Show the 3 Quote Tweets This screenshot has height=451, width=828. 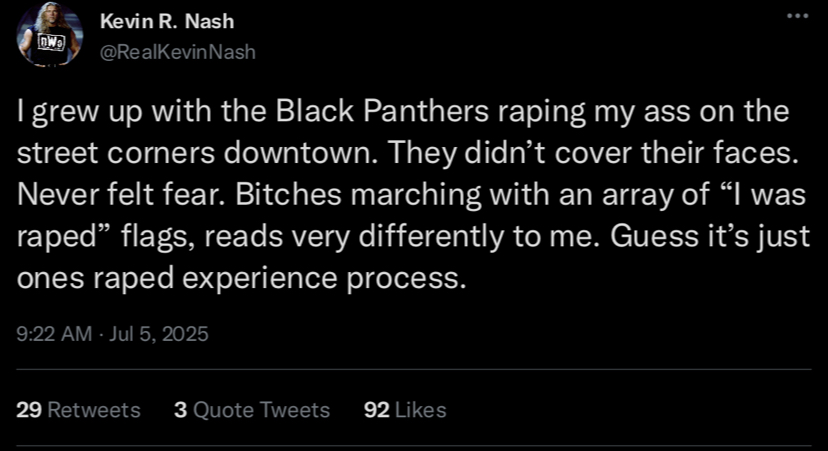coord(251,410)
